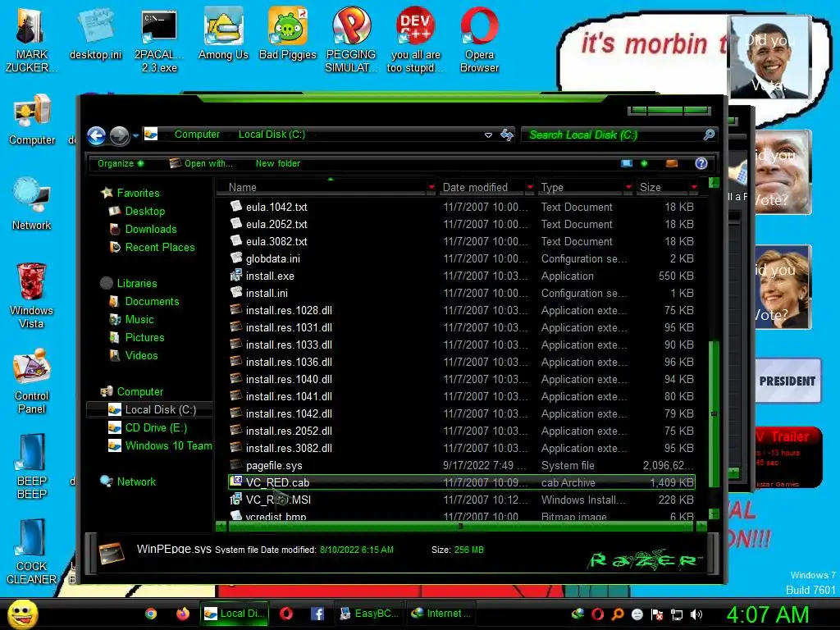This screenshot has width=840, height=630.
Task: Click the horizontal scrollbar of file list
Action: 461,527
